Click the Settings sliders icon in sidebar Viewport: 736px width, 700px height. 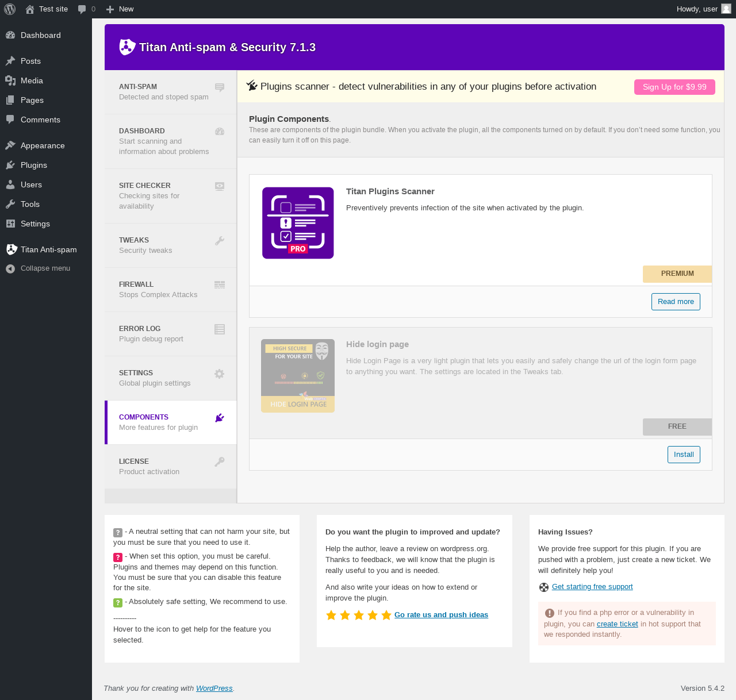pyautogui.click(x=10, y=224)
